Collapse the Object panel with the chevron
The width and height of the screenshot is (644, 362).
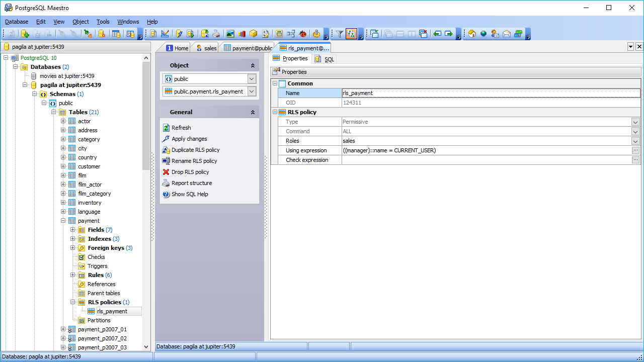[253, 65]
